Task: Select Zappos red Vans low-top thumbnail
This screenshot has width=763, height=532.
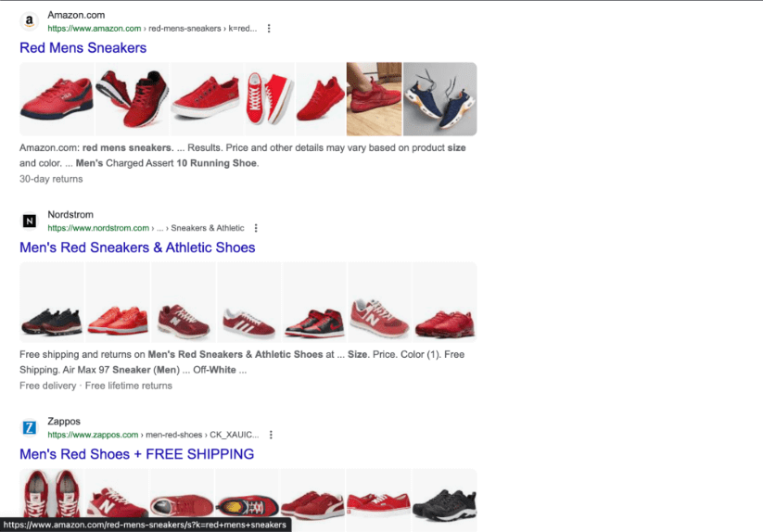Action: [x=378, y=500]
